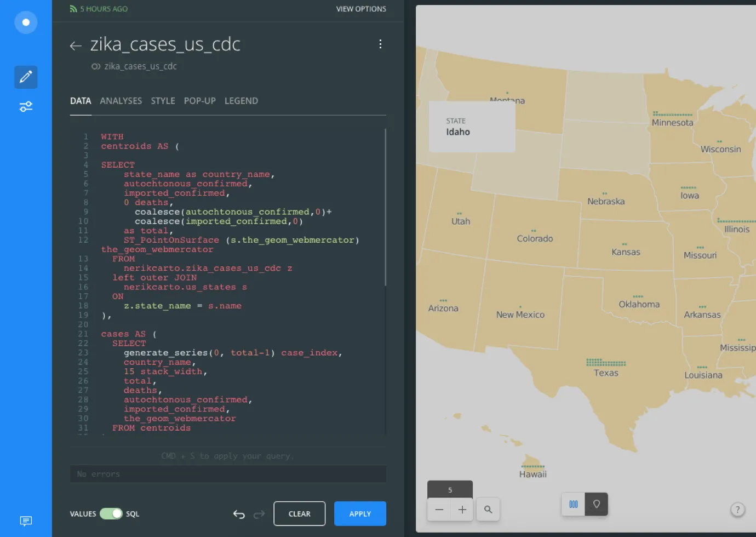Open the feedback chat icon
Image resolution: width=756 pixels, height=537 pixels.
tap(26, 521)
